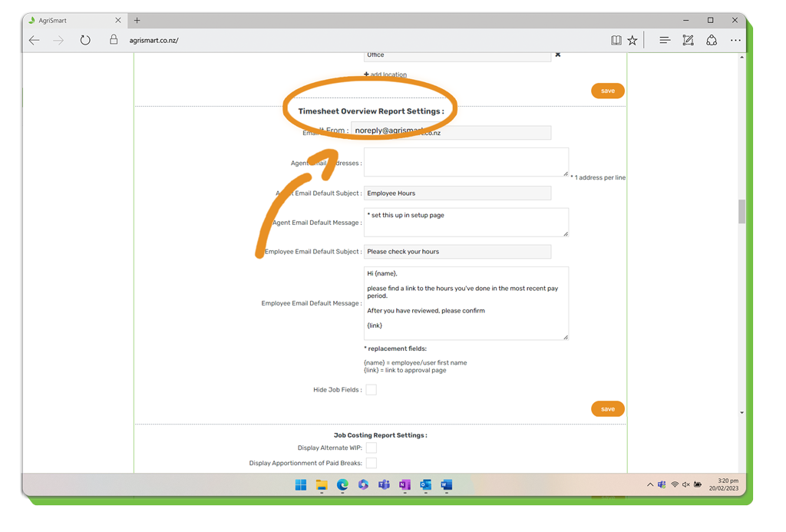Select the AgriSmart browser tab

click(x=69, y=21)
